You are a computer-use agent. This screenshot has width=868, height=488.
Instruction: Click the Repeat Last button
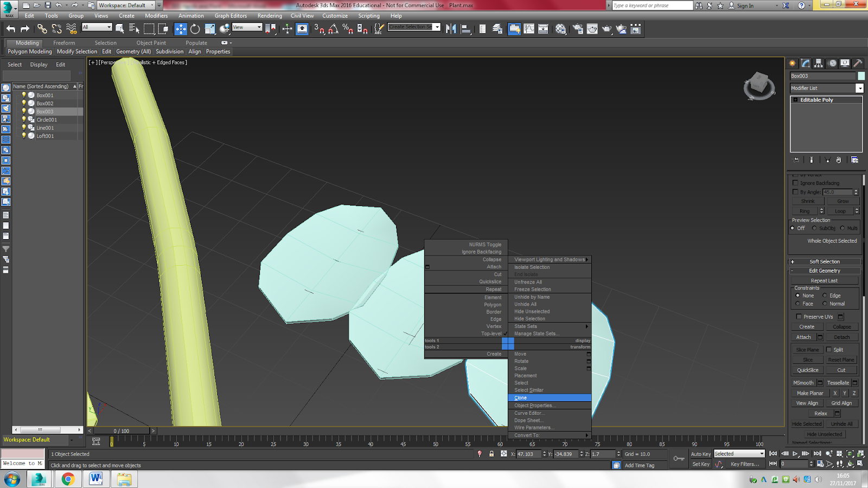pyautogui.click(x=824, y=281)
